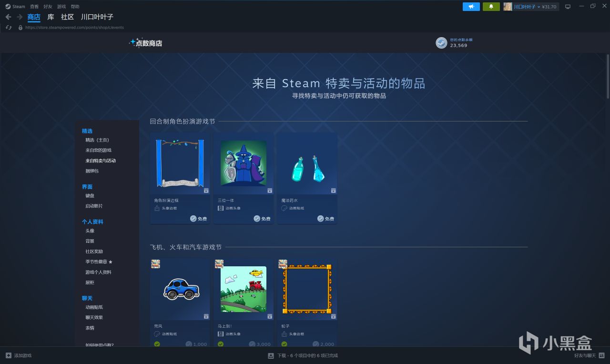Open the 背景 category
Image resolution: width=610 pixels, height=364 pixels.
click(x=90, y=241)
